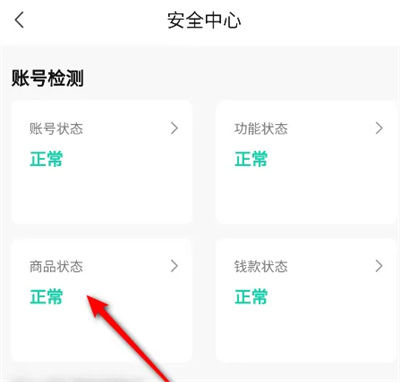Open the 商品状态 label

[56, 267]
